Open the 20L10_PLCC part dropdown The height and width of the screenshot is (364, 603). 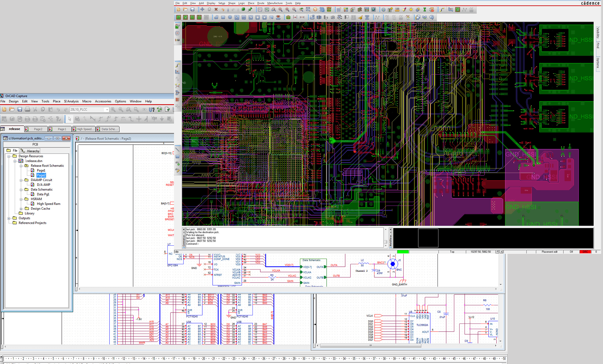click(107, 110)
